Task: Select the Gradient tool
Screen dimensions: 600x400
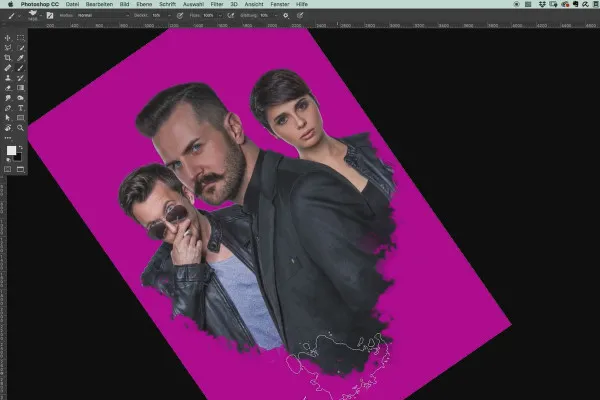Action: point(20,88)
